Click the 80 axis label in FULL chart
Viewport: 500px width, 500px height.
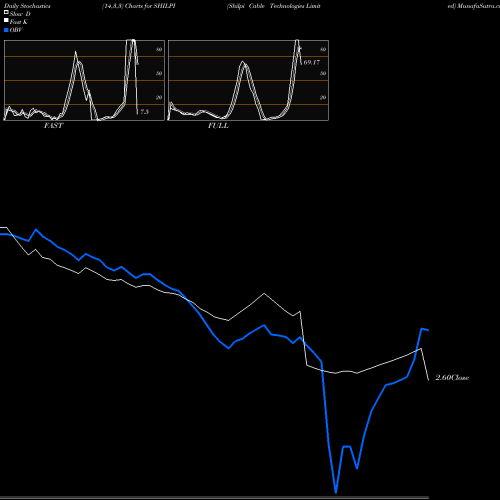[323, 49]
